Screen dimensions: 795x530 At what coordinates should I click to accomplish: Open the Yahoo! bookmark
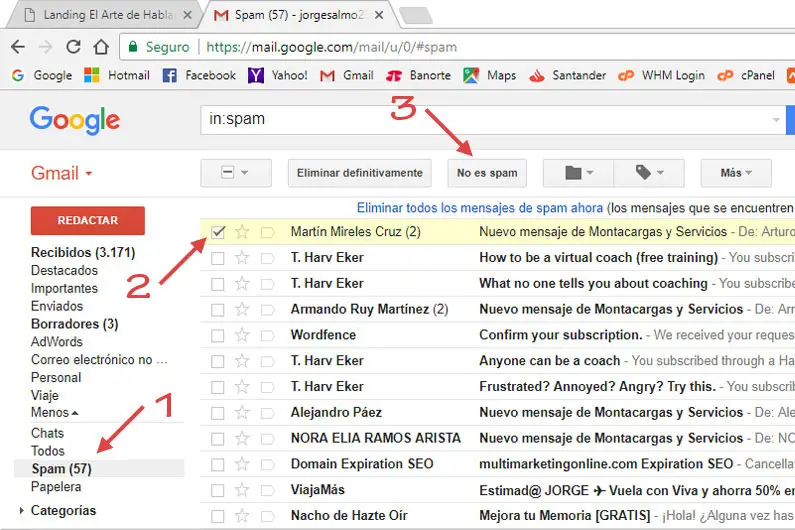[278, 76]
